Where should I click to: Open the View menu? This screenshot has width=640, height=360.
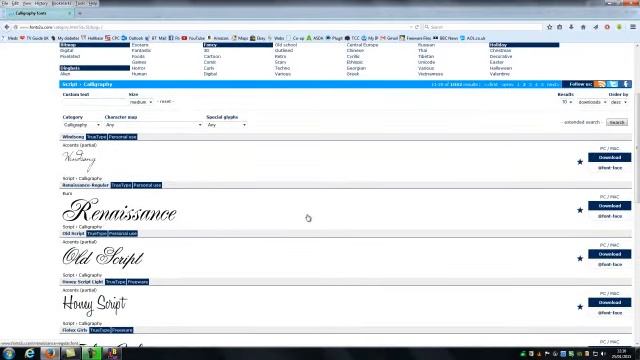27,3
